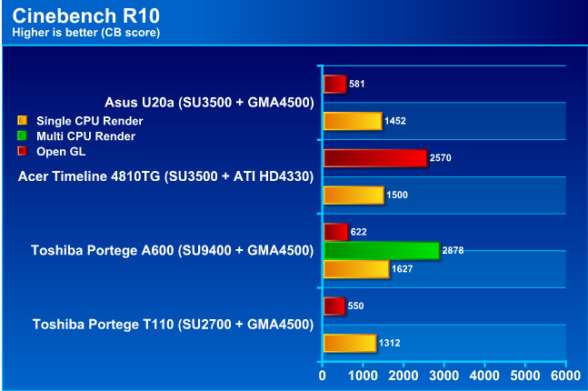This screenshot has height=391, width=588.
Task: Click the red Open GL bar valued 622
Action: [336, 232]
